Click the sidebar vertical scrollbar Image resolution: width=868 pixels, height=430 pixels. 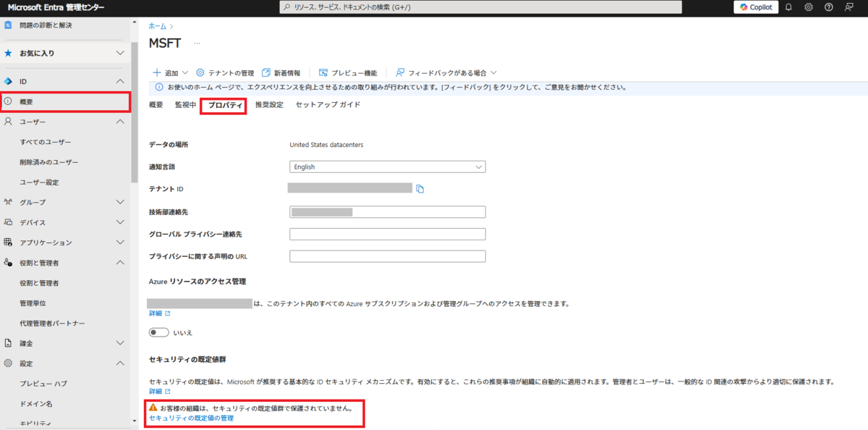point(135,112)
